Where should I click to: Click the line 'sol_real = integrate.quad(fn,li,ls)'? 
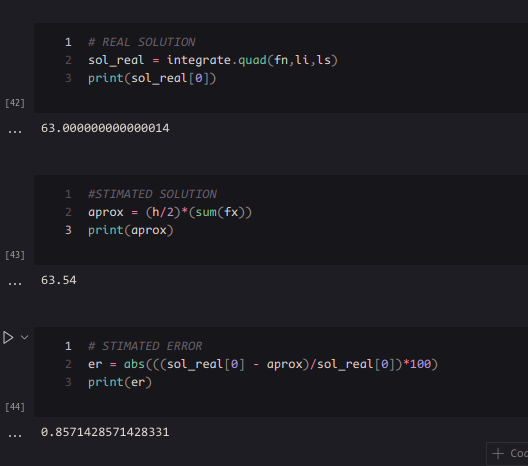212,60
